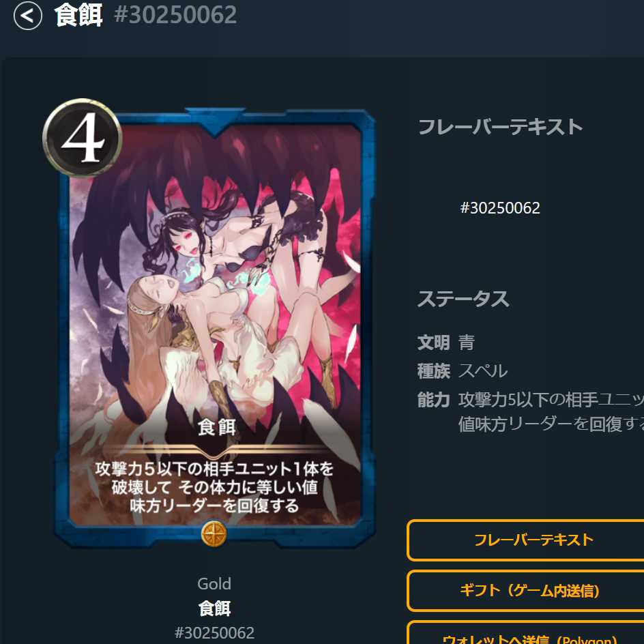Screen dimensions: 644x644
Task: Click the フレーバーテキスト section heading
Action: (x=500, y=126)
